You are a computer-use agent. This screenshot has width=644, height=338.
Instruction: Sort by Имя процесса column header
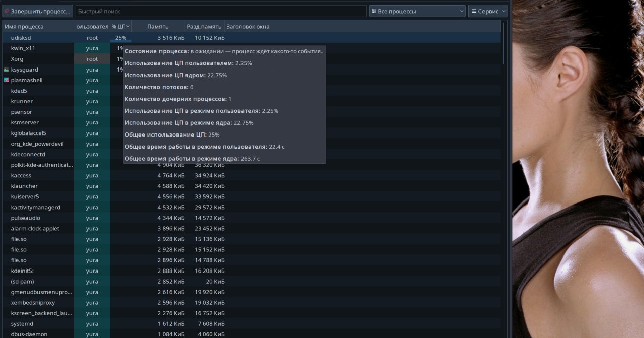tap(38, 26)
